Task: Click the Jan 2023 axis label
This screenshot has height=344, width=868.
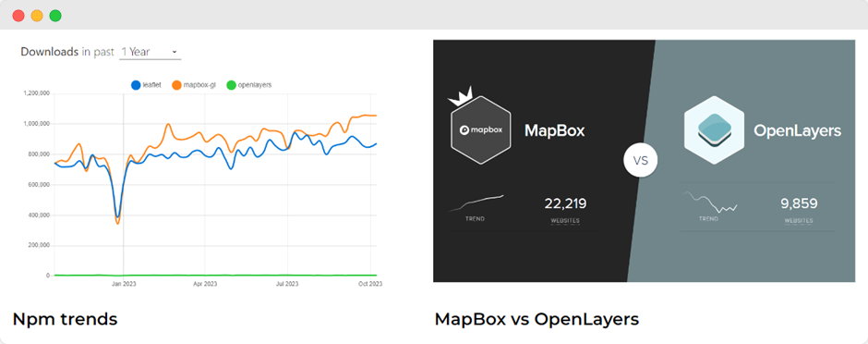Action: [124, 284]
